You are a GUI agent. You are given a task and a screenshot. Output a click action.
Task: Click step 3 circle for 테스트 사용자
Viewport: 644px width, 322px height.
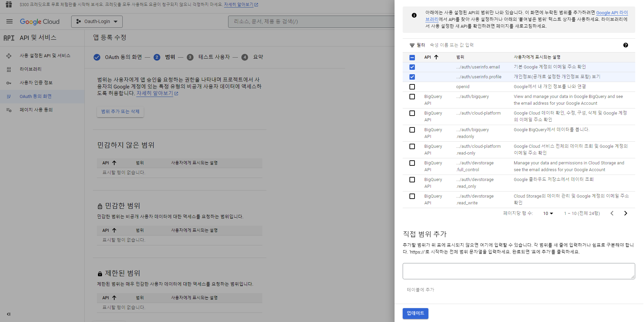(190, 57)
